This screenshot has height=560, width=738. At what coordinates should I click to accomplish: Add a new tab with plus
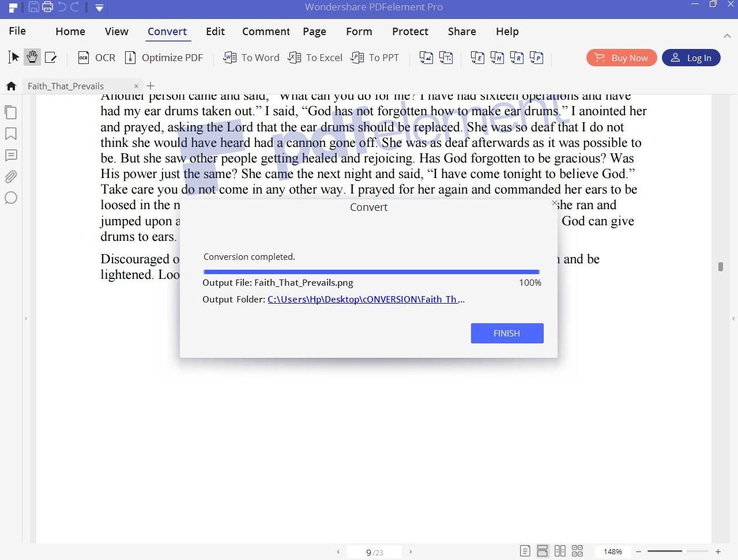tap(150, 86)
